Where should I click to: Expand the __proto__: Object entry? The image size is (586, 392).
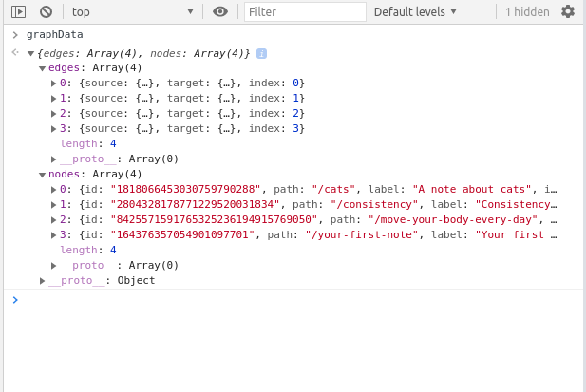(42, 281)
